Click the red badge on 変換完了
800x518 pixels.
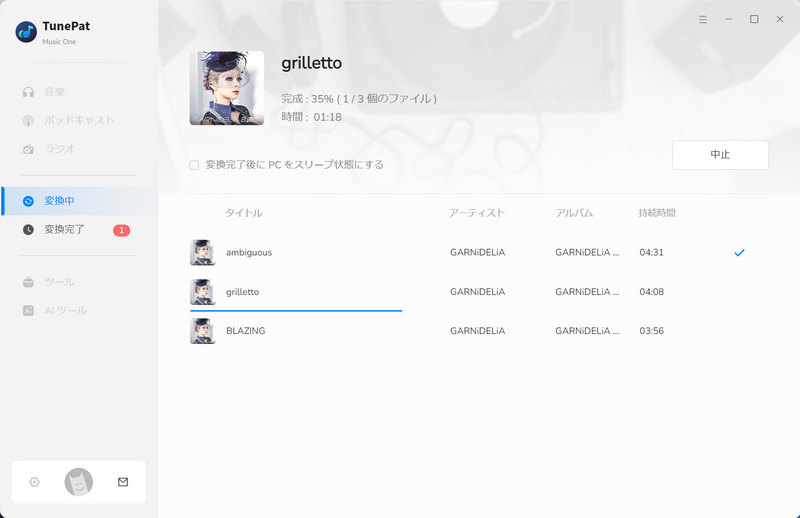121,230
